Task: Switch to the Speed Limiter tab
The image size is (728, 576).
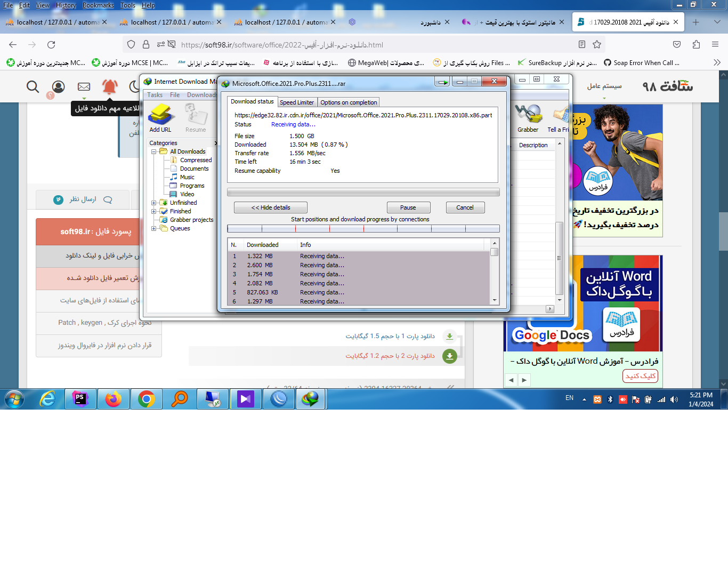Action: tap(297, 102)
